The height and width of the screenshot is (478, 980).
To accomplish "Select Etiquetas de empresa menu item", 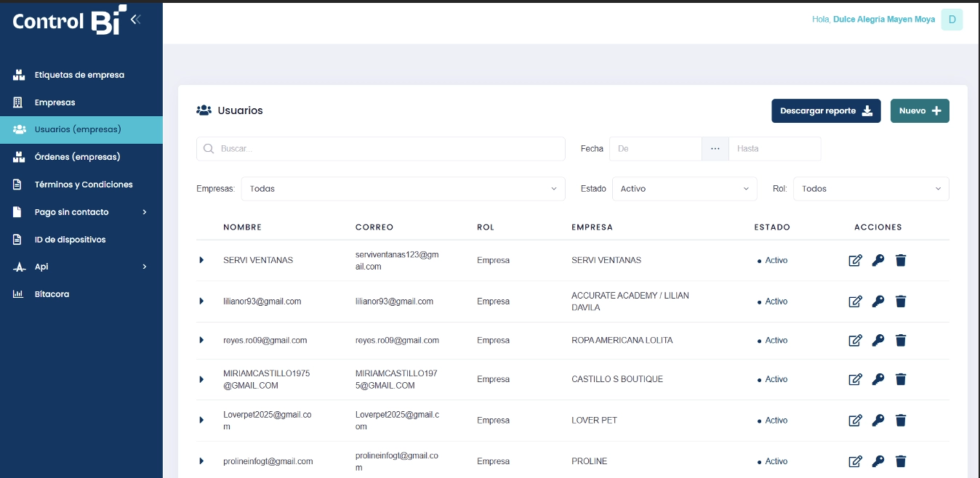I will coord(79,75).
